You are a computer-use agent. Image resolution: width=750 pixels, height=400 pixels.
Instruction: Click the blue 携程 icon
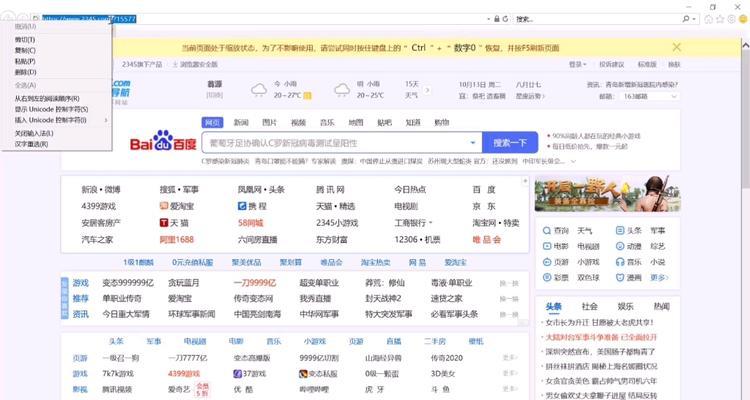pos(242,206)
